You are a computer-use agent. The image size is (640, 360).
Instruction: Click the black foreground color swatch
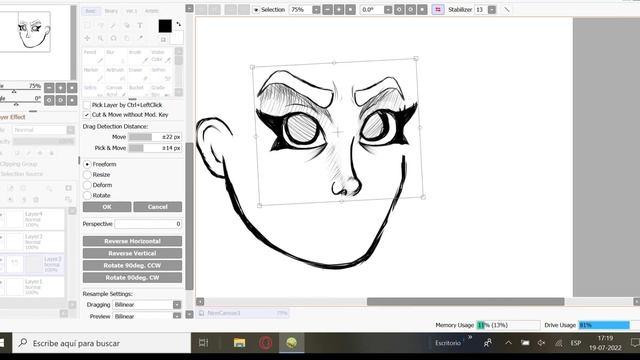[165, 26]
